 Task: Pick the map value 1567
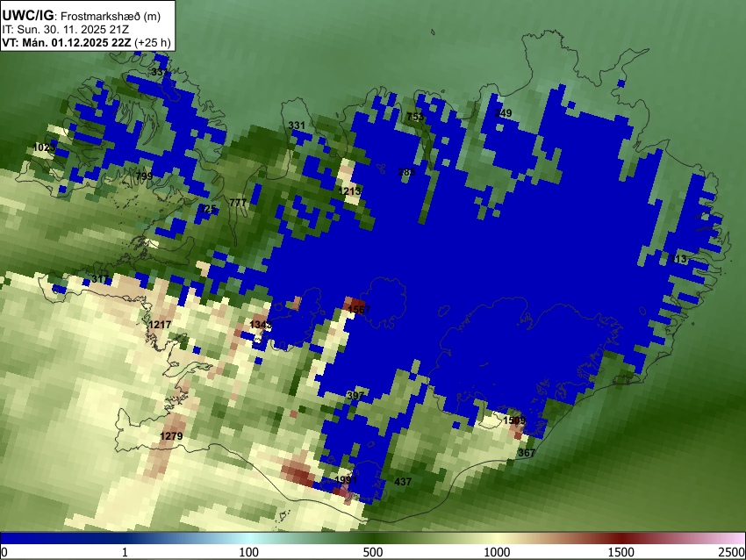(359, 309)
